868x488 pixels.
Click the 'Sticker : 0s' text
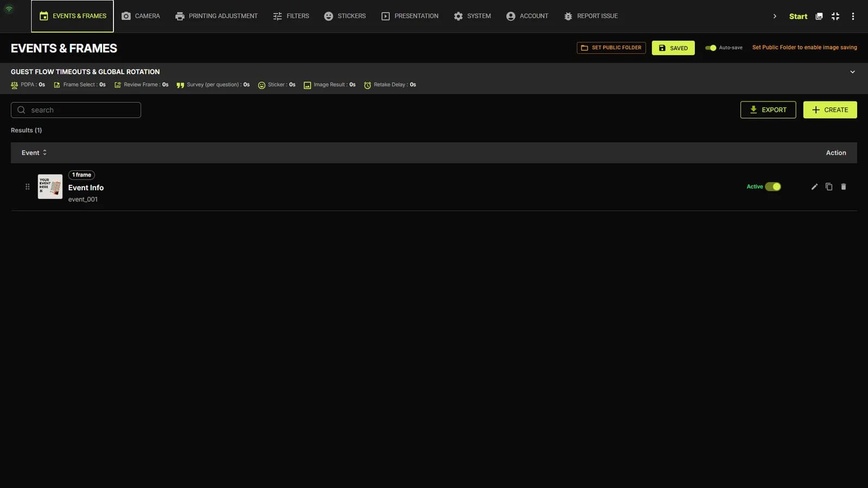pos(282,85)
